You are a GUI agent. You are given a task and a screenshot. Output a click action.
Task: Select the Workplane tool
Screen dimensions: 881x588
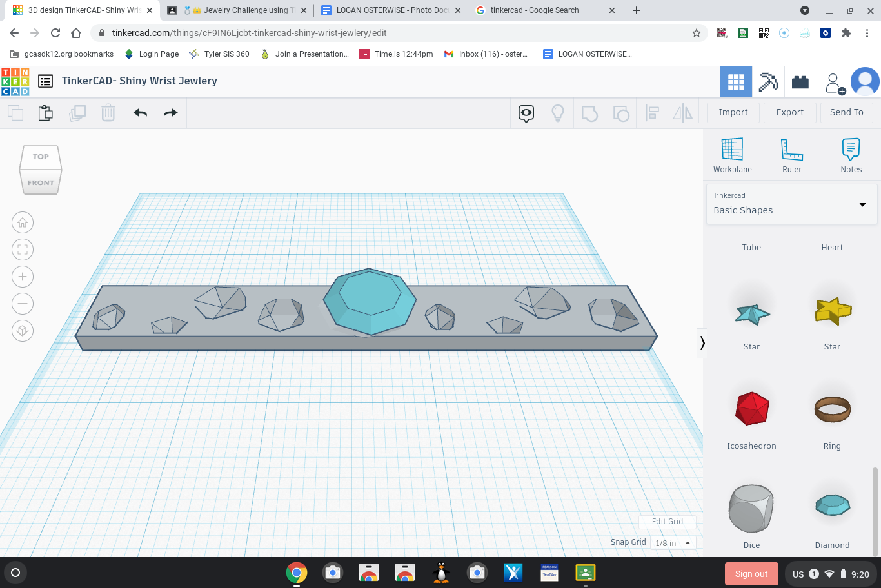click(732, 155)
